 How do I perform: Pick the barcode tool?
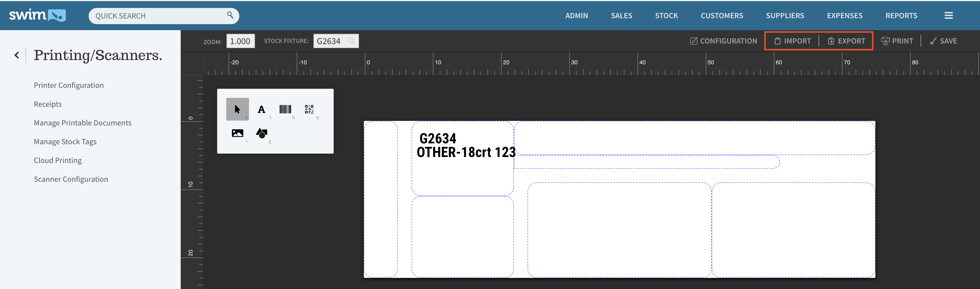pos(285,109)
